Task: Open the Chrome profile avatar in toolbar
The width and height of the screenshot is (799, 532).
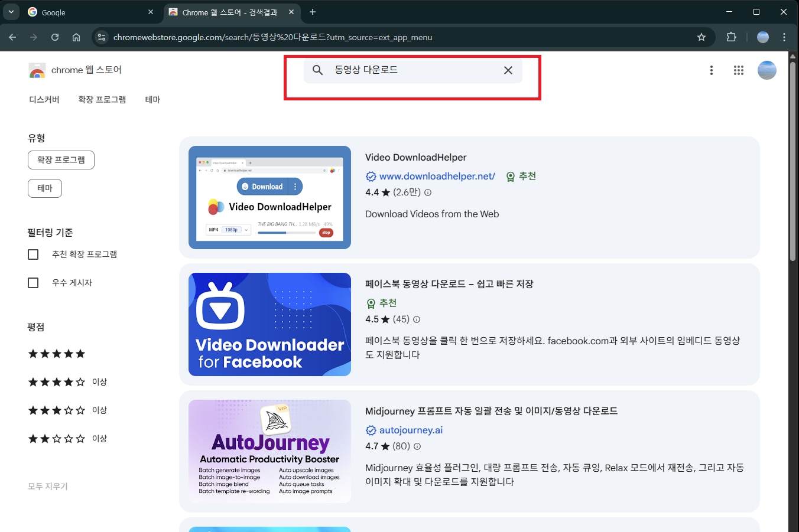Action: [763, 37]
